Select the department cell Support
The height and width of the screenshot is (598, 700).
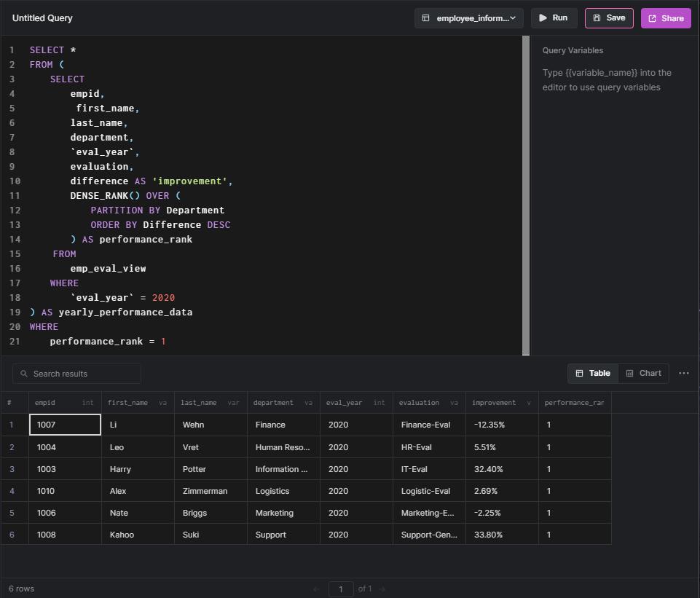click(283, 535)
